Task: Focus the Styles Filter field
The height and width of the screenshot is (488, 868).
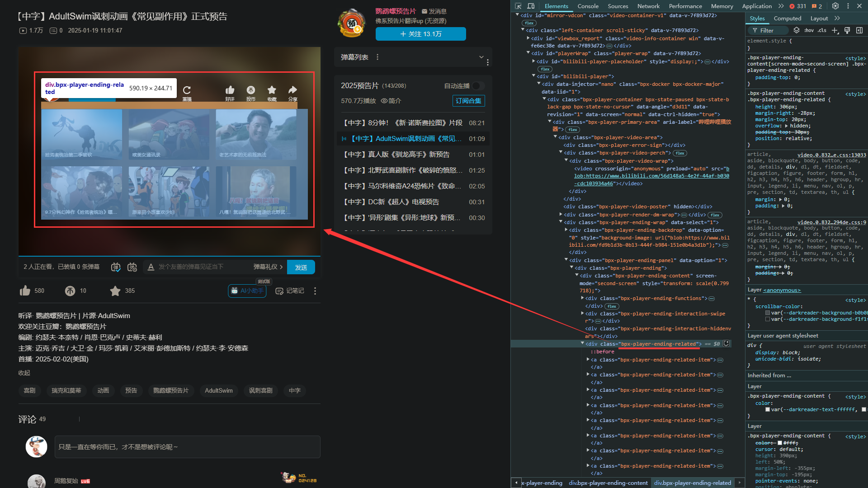Action: coord(767,30)
